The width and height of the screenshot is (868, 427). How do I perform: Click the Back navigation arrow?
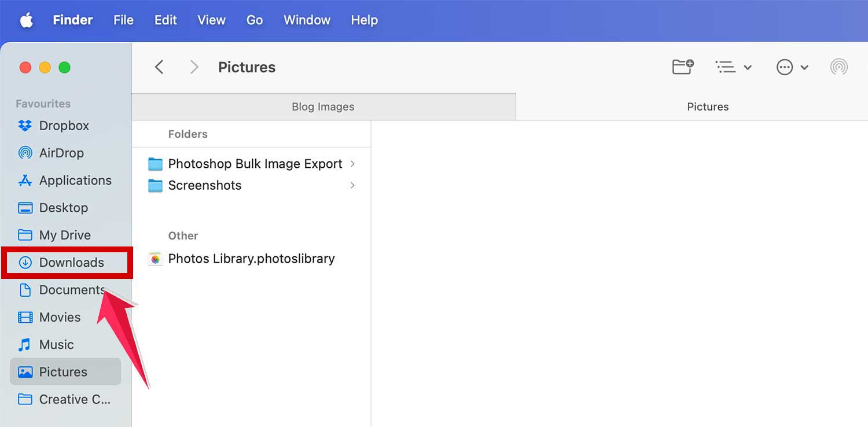159,67
